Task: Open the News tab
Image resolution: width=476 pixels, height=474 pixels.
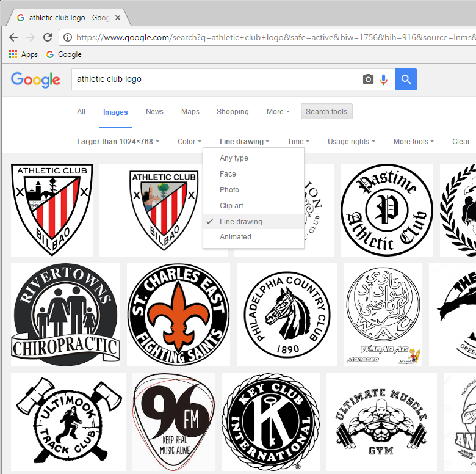Action: 154,112
